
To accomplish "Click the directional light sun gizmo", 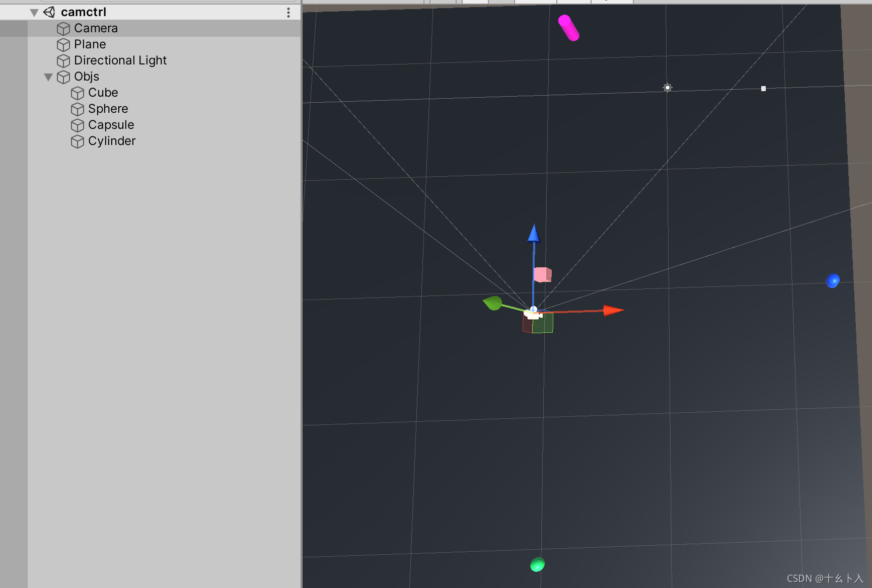I will (667, 88).
